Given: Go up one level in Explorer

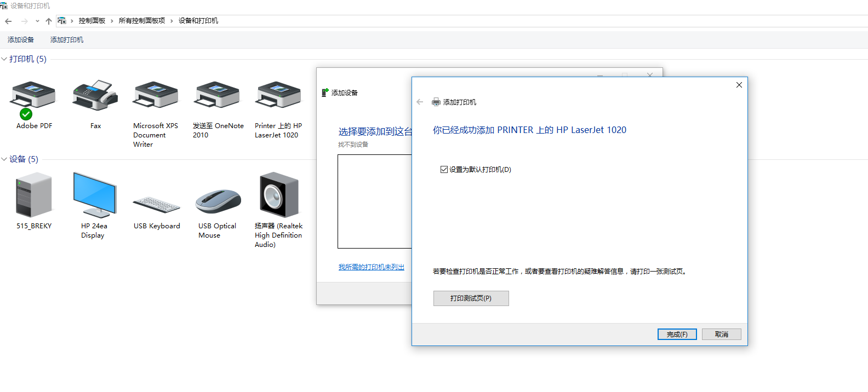Looking at the screenshot, I should pos(49,21).
